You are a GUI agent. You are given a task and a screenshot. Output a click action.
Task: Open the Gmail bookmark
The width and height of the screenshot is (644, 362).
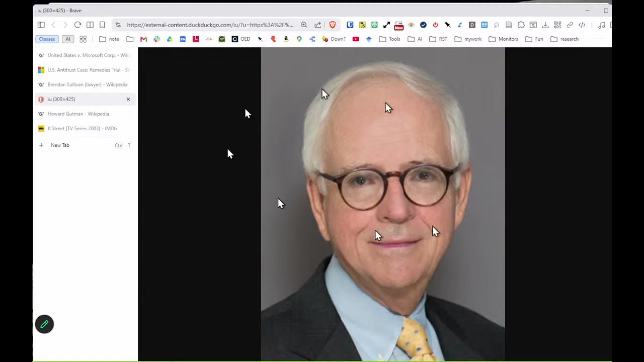coord(143,39)
